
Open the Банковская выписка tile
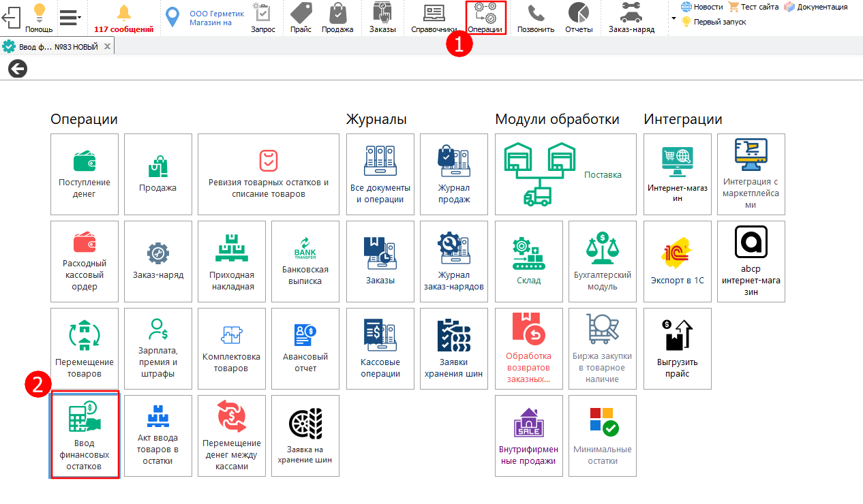(x=305, y=262)
